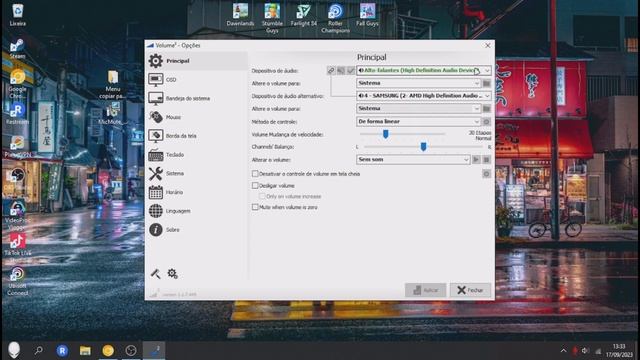Click the Steam desktop shortcut
Screen dimensions: 640x360
coord(18,49)
